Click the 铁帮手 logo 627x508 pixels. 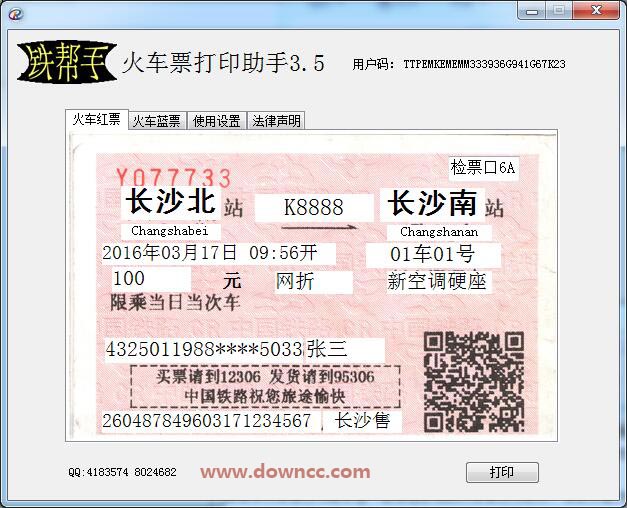click(x=67, y=62)
